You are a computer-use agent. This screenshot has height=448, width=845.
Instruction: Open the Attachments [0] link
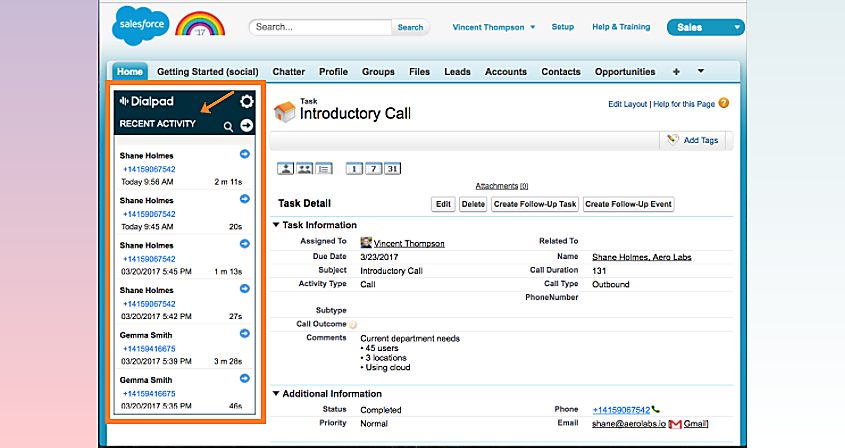coord(502,186)
